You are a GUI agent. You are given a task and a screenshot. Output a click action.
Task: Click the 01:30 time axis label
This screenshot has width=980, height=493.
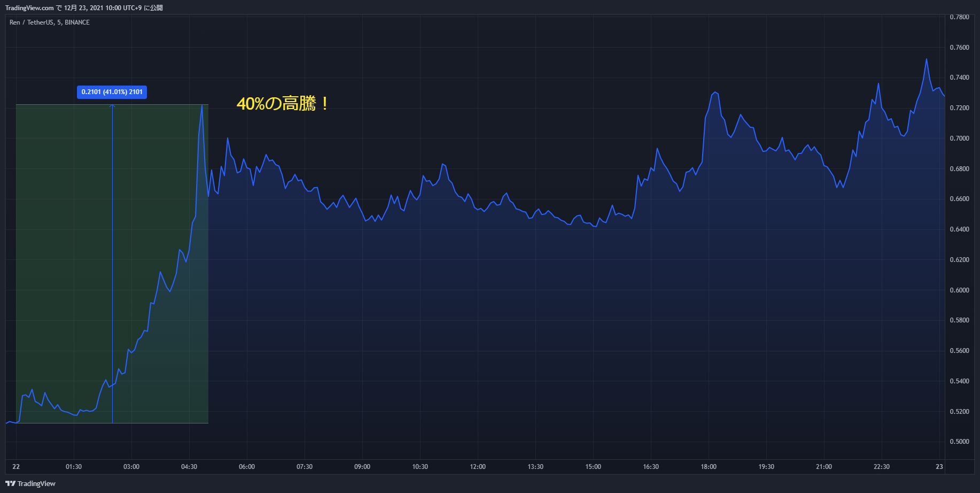[x=74, y=467]
